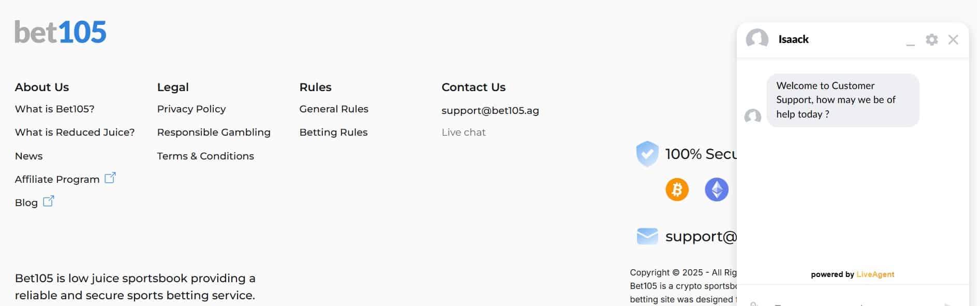The height and width of the screenshot is (306, 980).
Task: Click the blue envelope email icon
Action: point(647,236)
